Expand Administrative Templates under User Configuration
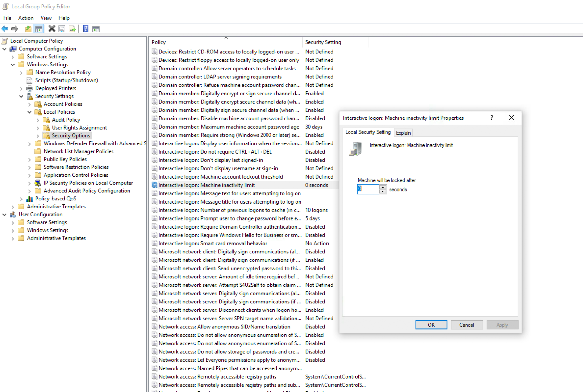 (x=13, y=238)
